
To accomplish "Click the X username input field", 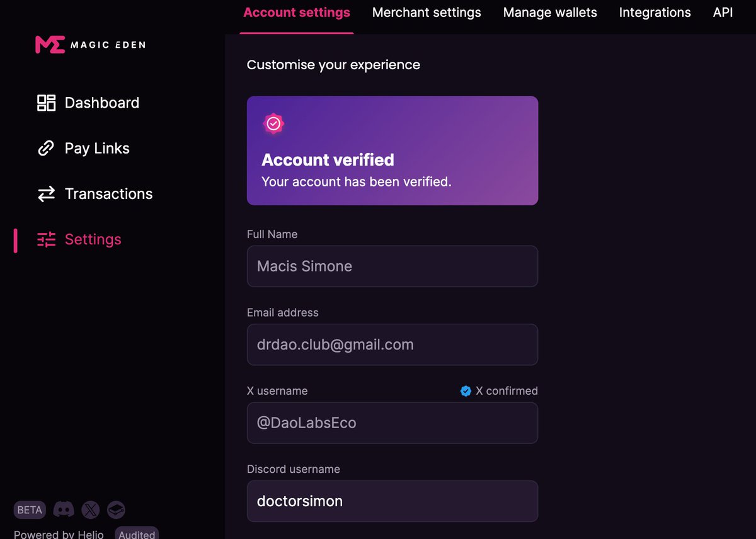I will pyautogui.click(x=392, y=423).
